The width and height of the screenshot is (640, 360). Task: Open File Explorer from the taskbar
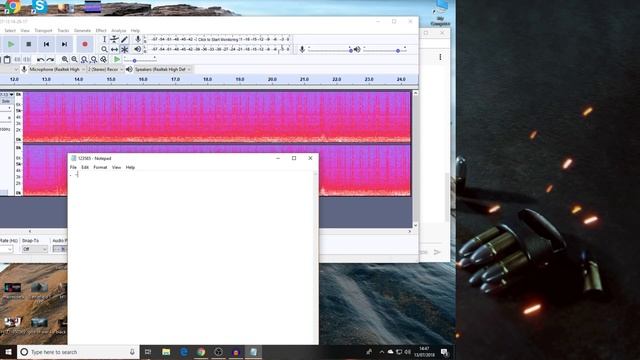pyautogui.click(x=166, y=352)
